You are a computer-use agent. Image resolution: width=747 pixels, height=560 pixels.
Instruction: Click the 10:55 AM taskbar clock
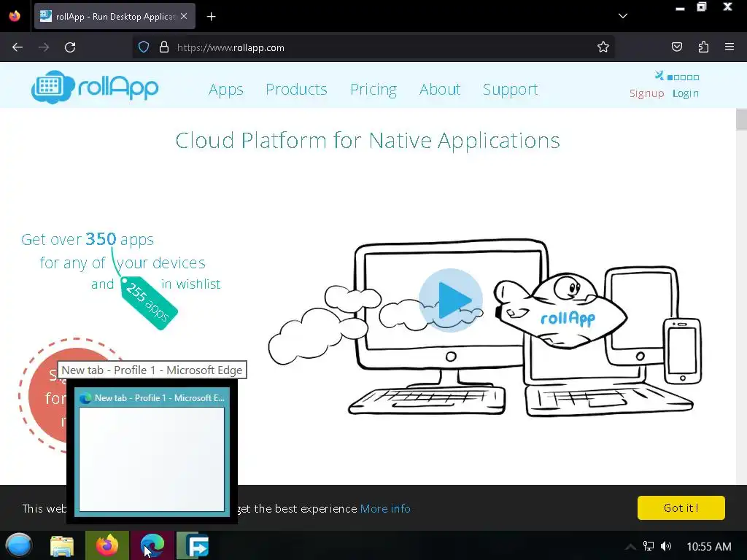[709, 547]
